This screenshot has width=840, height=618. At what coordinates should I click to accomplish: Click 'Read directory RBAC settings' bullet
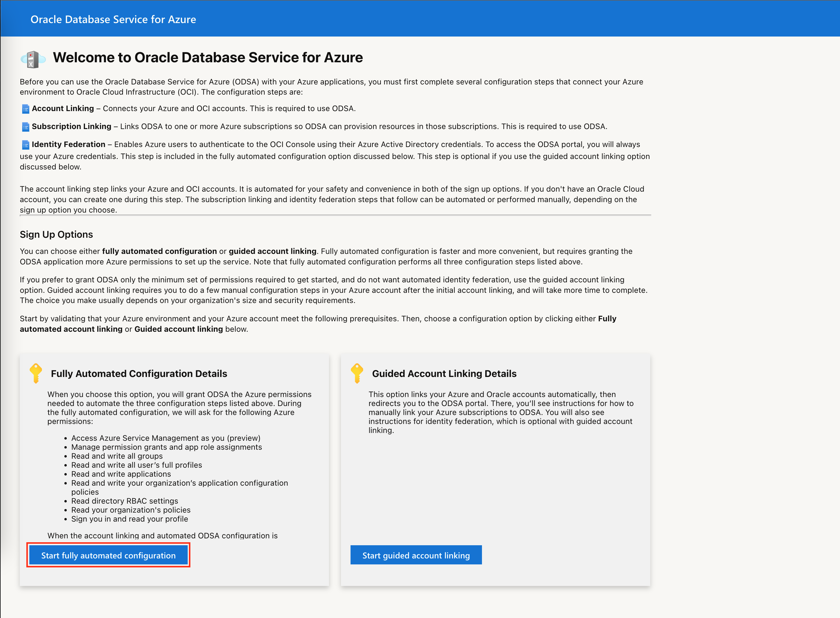pyautogui.click(x=125, y=501)
